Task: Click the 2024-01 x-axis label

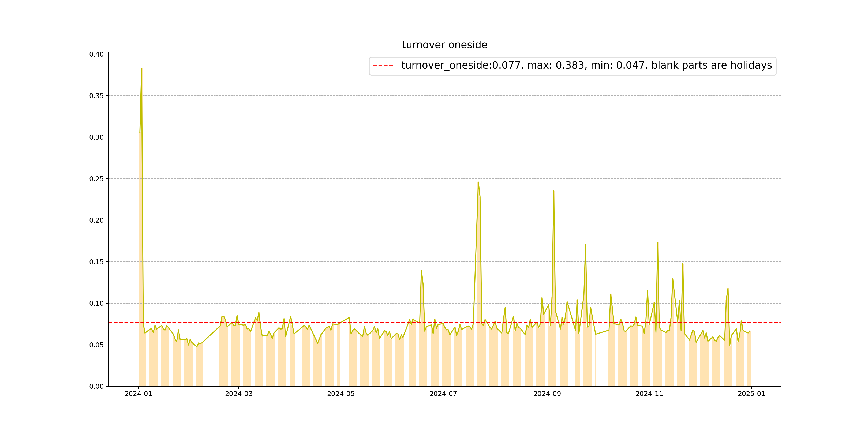Action: click(x=138, y=394)
